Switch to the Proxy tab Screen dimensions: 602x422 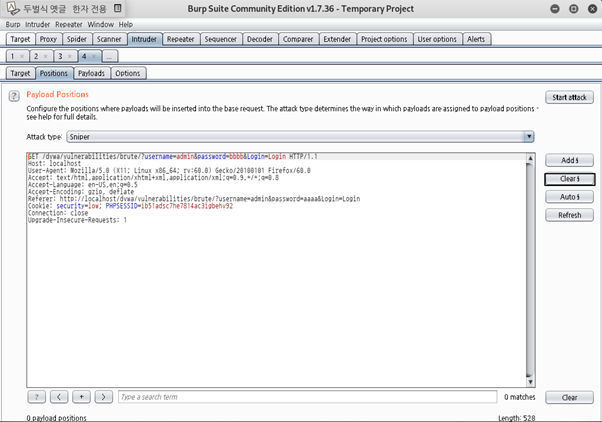pyautogui.click(x=48, y=39)
